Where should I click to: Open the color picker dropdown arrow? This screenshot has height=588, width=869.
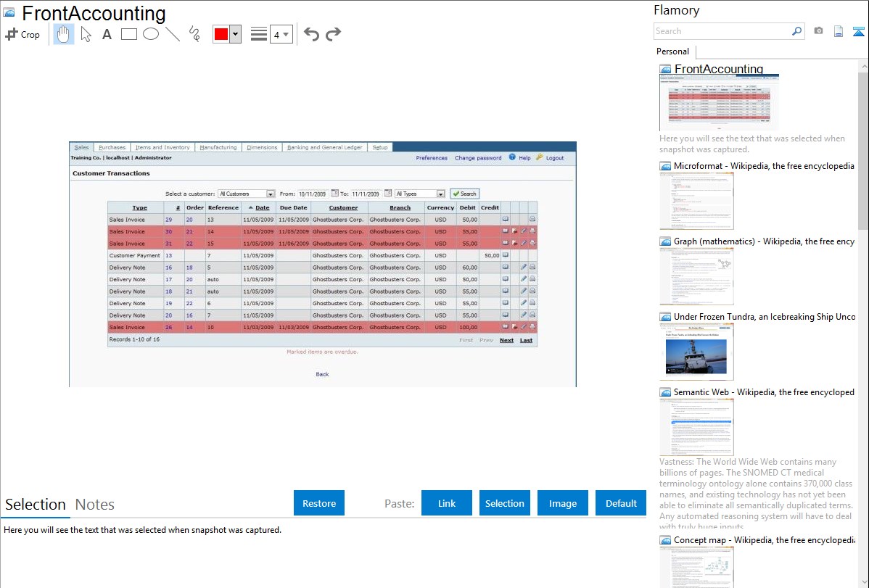pyautogui.click(x=236, y=34)
